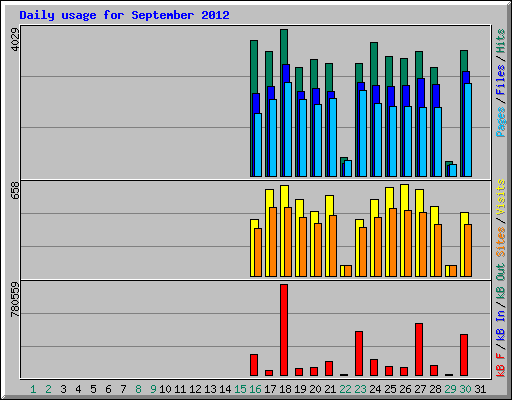The image size is (512, 400).
Task: Click day 2 on the x-axis
Action: click(48, 389)
